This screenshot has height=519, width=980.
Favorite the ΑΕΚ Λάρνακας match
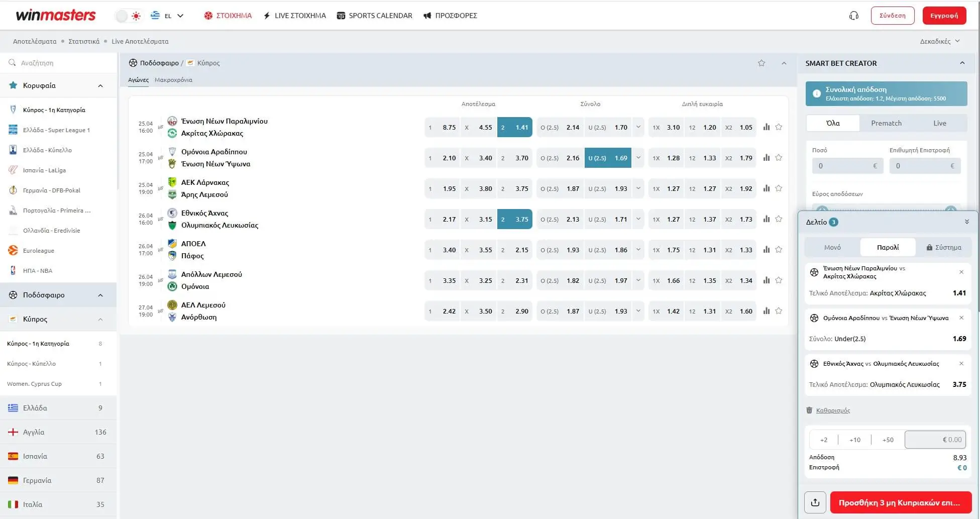pos(779,188)
